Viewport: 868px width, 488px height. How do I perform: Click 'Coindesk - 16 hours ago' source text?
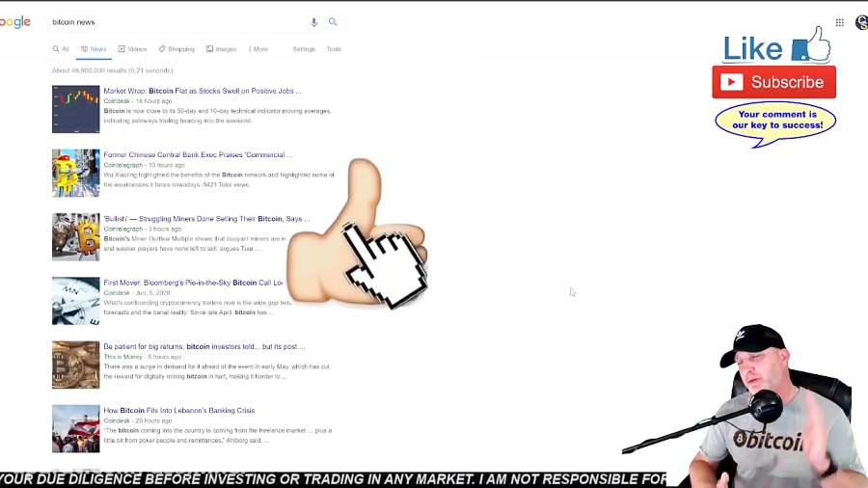pyautogui.click(x=138, y=100)
